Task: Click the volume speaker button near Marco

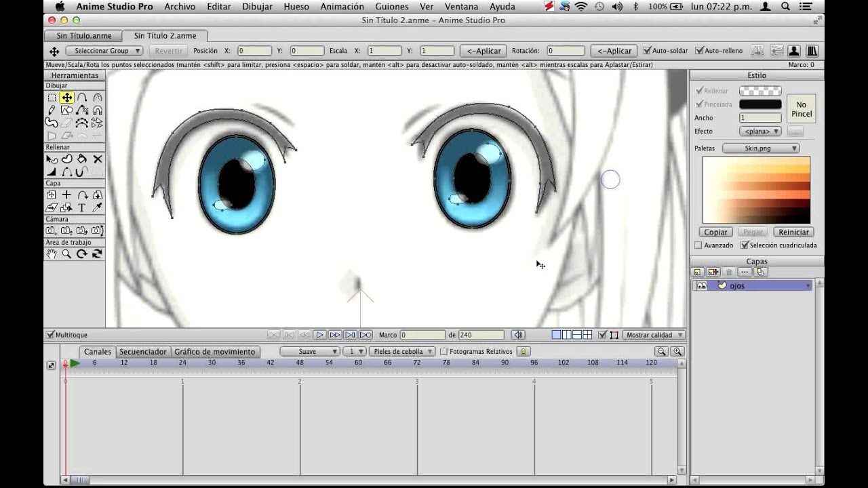Action: tap(518, 335)
